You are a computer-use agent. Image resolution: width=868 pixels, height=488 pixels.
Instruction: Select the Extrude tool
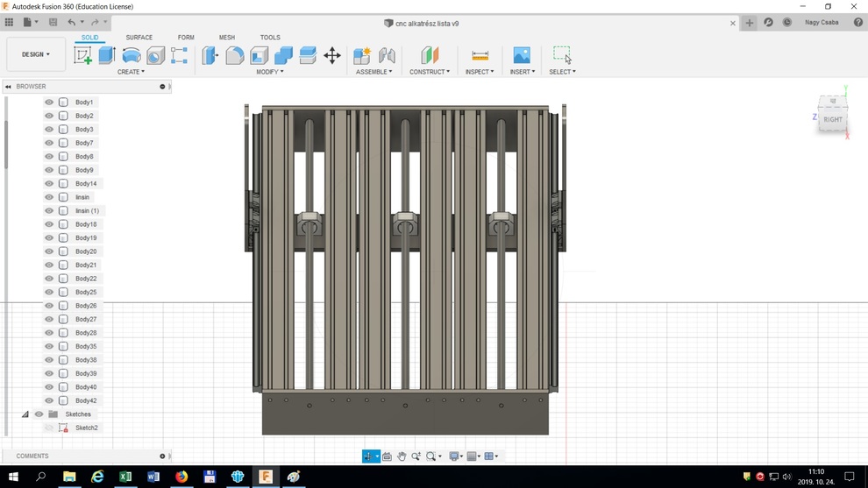coord(107,55)
